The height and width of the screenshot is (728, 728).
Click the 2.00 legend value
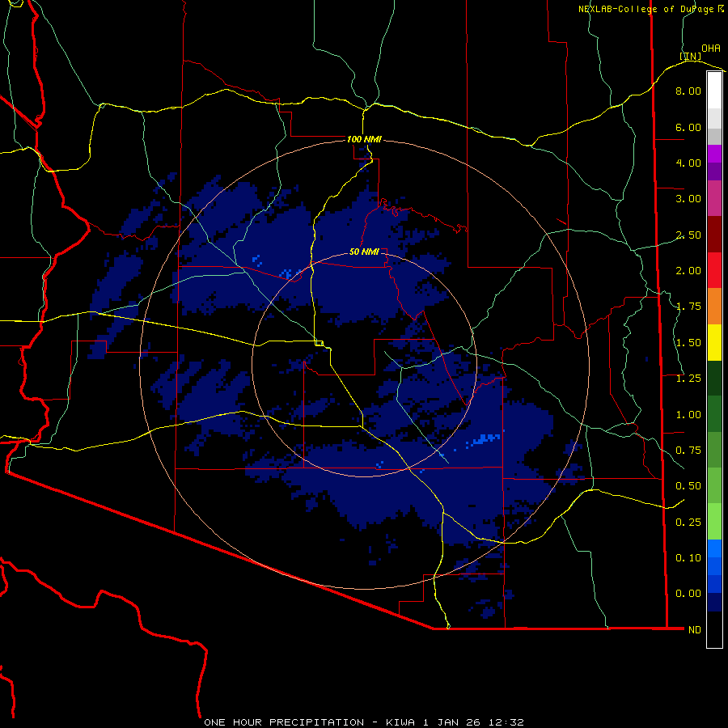pyautogui.click(x=688, y=271)
